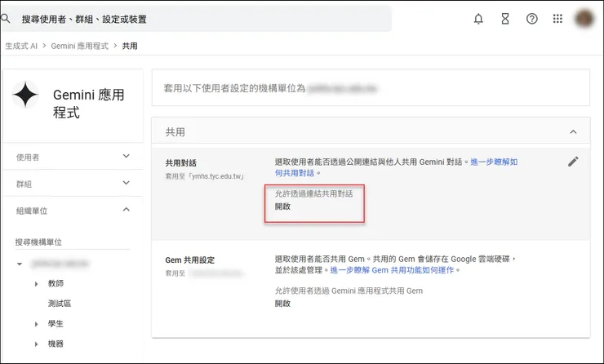Focus the 搜尋機構單位 input field
The width and height of the screenshot is (604, 364).
[73, 242]
